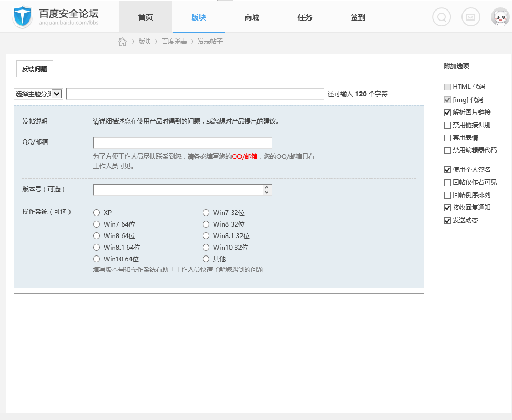
Task: Click the post title input field
Action: [195, 94]
